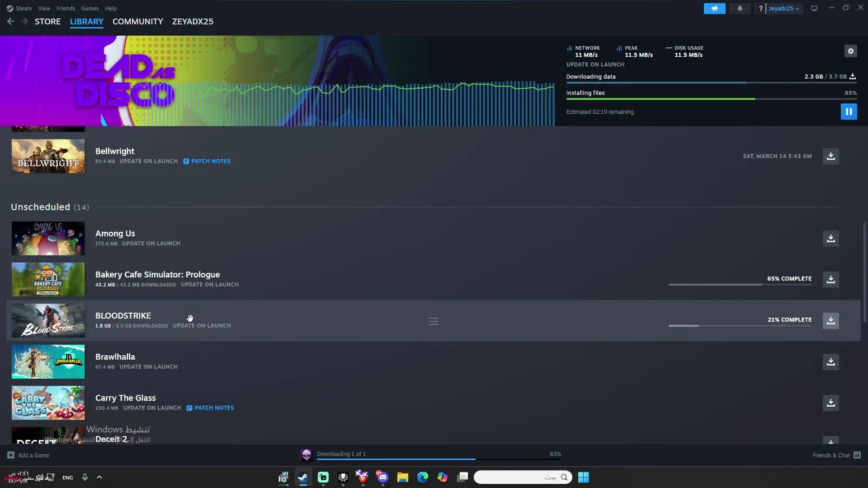
Task: Select the Among Us title text
Action: click(x=115, y=233)
